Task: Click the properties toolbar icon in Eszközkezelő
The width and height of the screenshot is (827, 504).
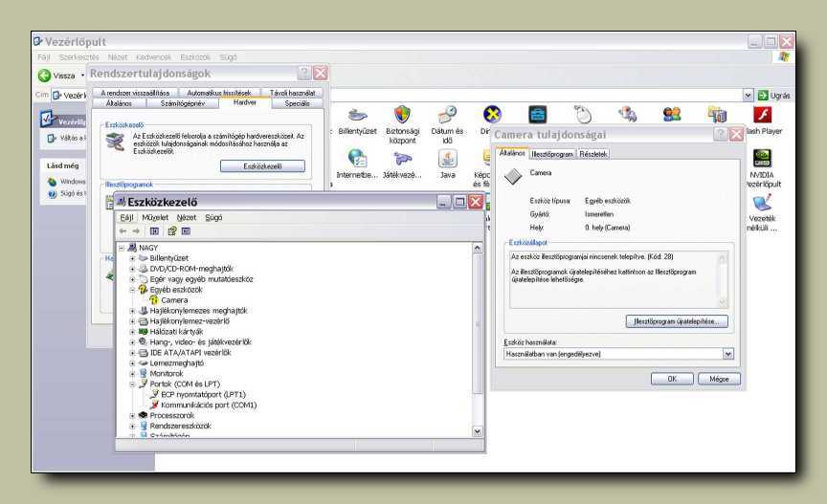Action: point(171,230)
